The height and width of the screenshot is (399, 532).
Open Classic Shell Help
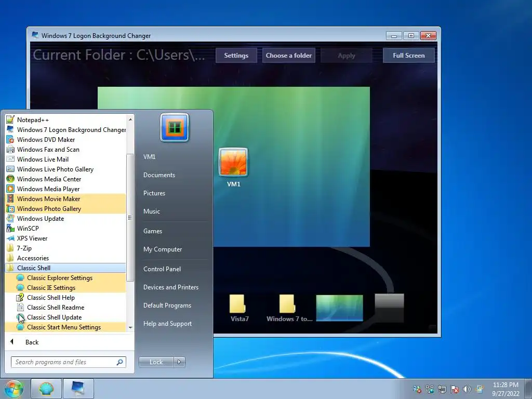coord(65,297)
